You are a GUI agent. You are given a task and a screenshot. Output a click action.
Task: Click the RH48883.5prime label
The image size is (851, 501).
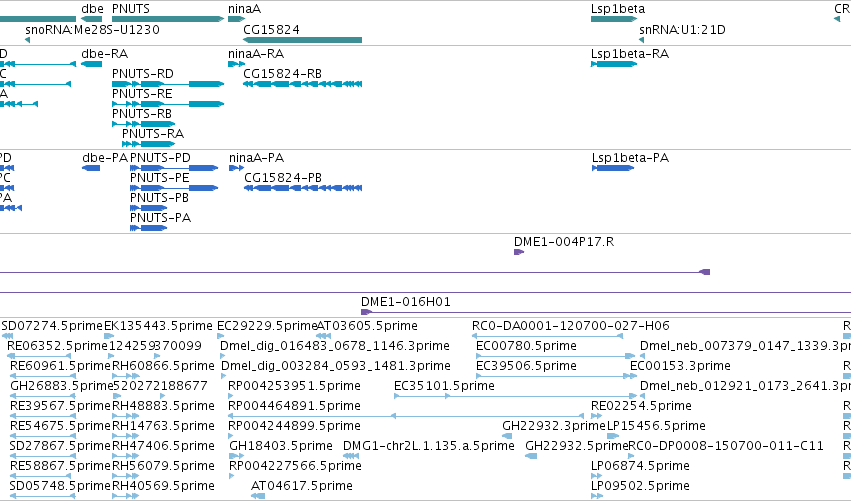tap(163, 406)
